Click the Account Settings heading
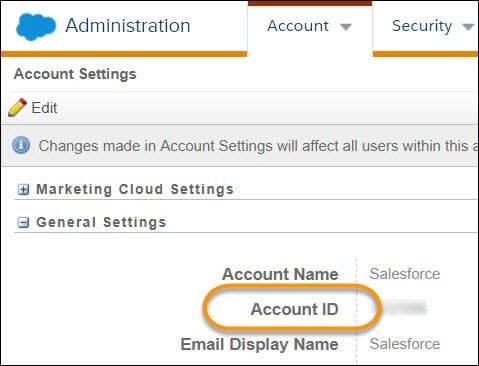 click(x=75, y=74)
